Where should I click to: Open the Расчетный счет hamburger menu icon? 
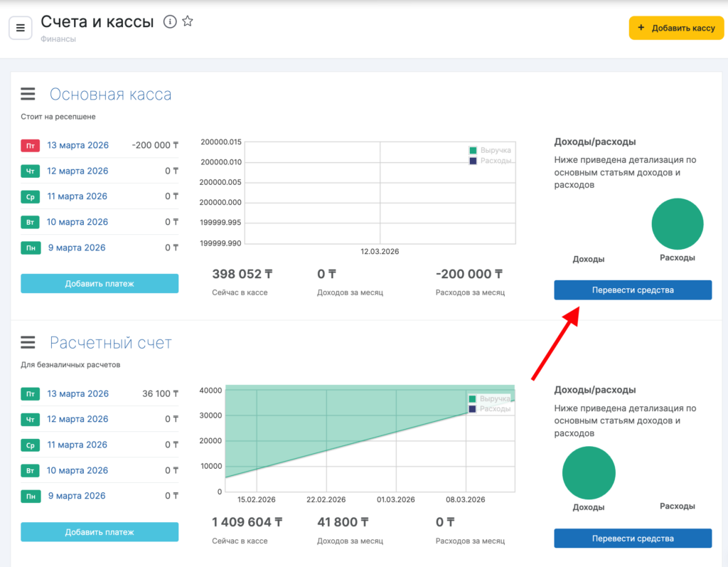click(x=28, y=343)
